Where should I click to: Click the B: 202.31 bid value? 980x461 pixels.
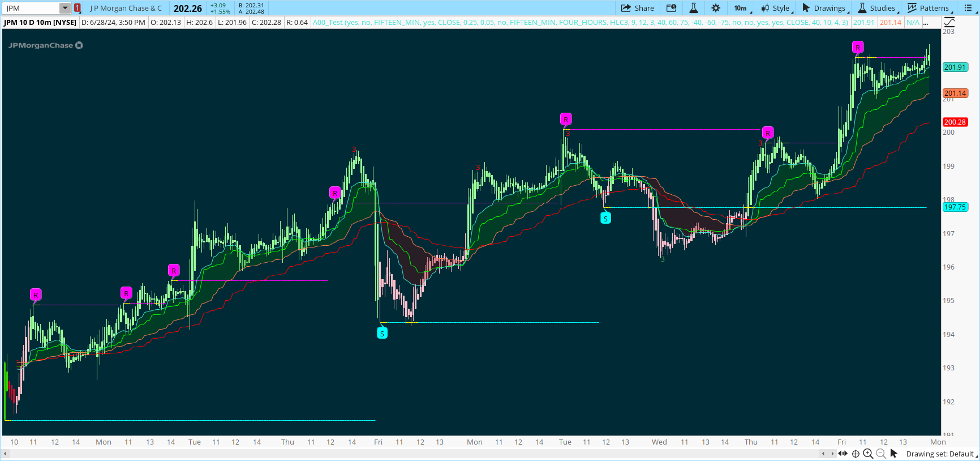click(251, 5)
